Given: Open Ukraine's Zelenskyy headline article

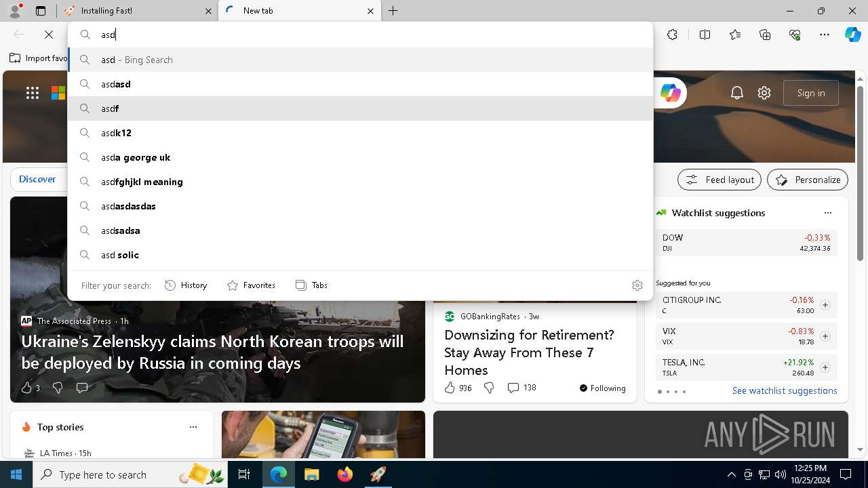Looking at the screenshot, I should coord(212,352).
